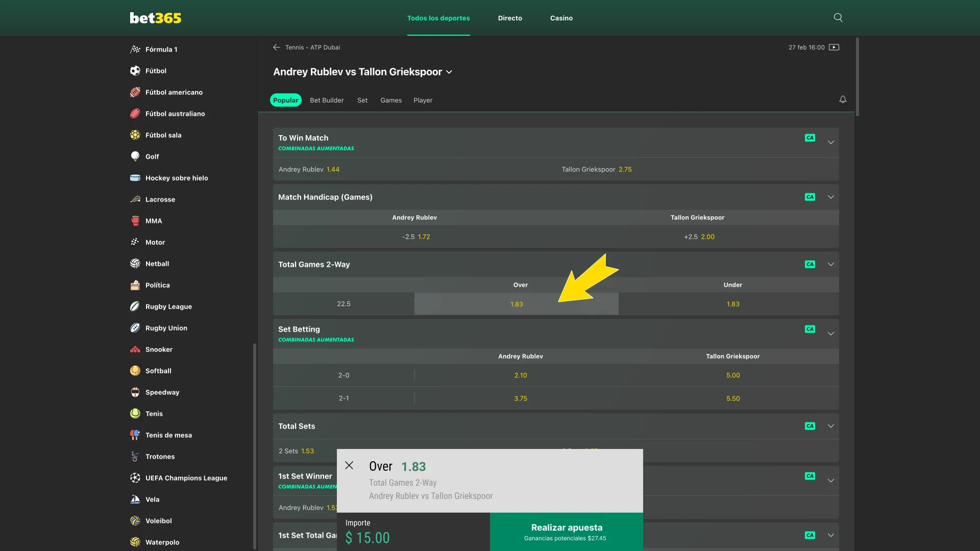
Task: Select the Fútbol americano icon
Action: pyautogui.click(x=135, y=92)
